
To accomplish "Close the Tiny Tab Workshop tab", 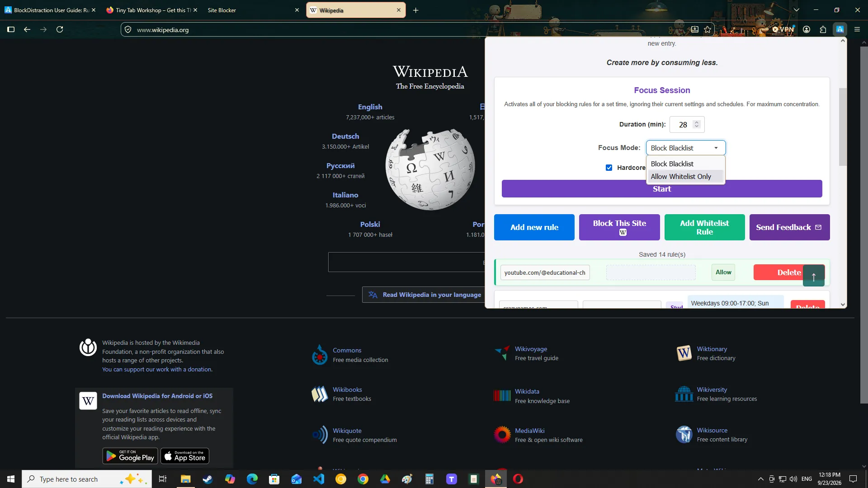I will pos(195,10).
